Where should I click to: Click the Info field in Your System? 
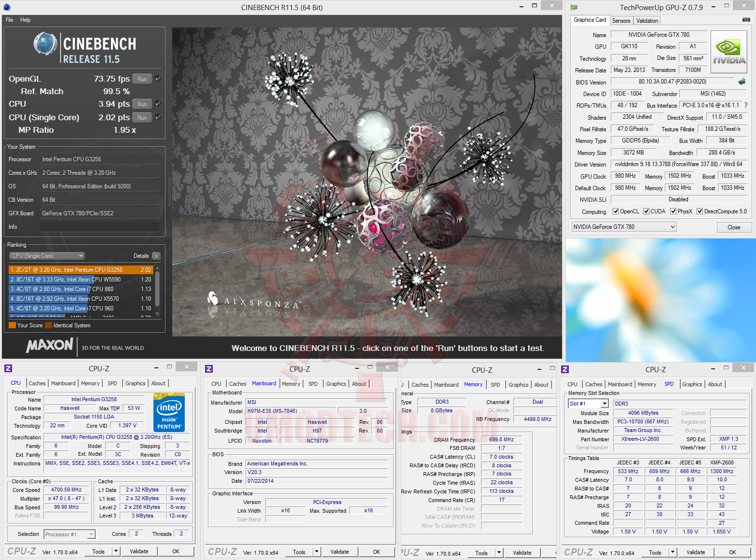point(100,227)
